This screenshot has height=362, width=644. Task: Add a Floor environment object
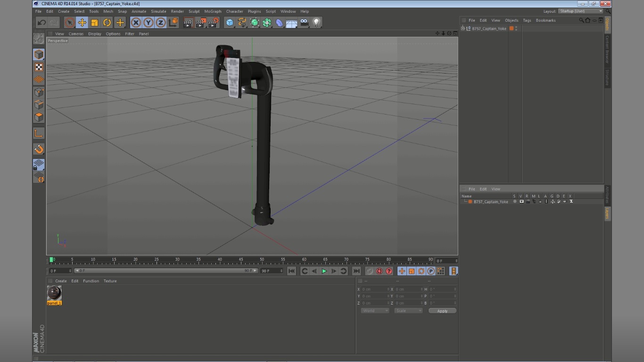pyautogui.click(x=292, y=22)
